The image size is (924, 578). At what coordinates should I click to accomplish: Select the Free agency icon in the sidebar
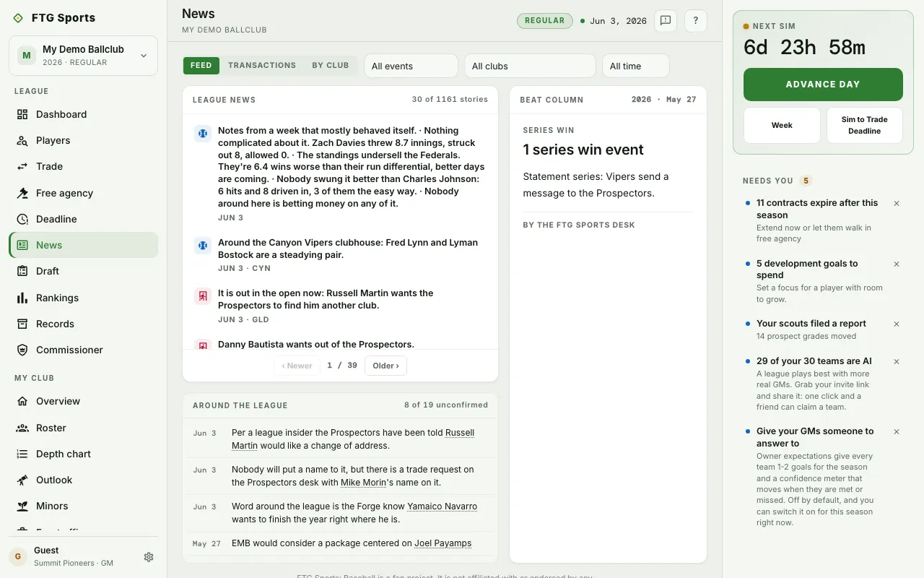coord(22,193)
